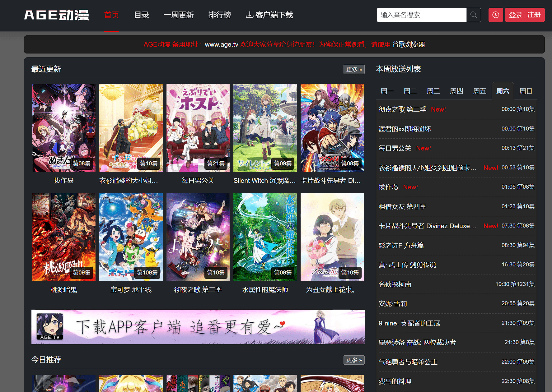Open the Silent Witch 沉默魔女 poster thumbnail
This screenshot has height=392, width=552.
click(x=265, y=128)
